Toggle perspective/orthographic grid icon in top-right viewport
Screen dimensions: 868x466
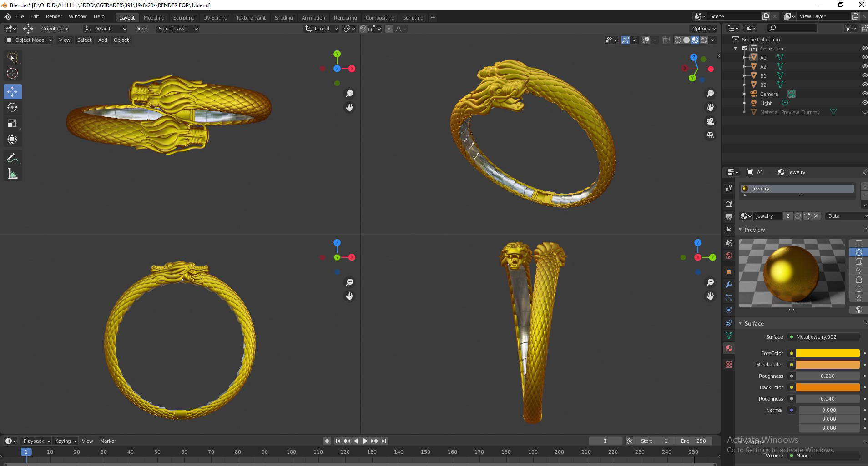click(710, 135)
